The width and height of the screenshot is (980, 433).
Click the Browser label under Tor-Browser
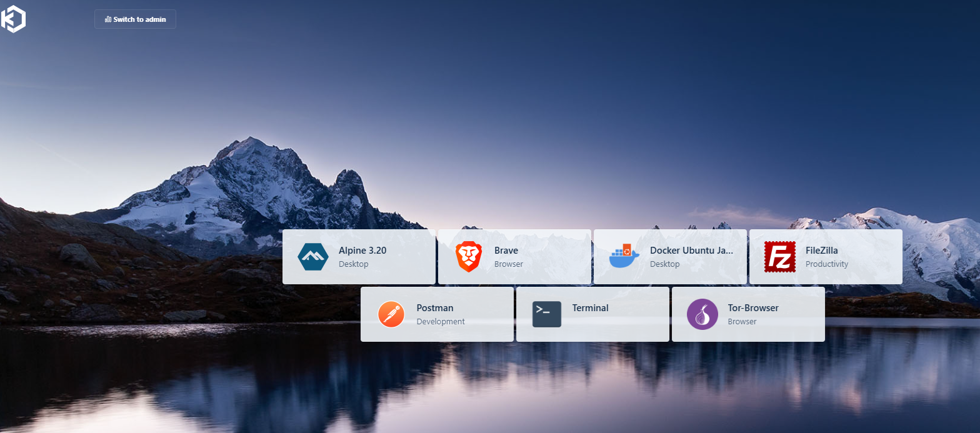point(742,322)
